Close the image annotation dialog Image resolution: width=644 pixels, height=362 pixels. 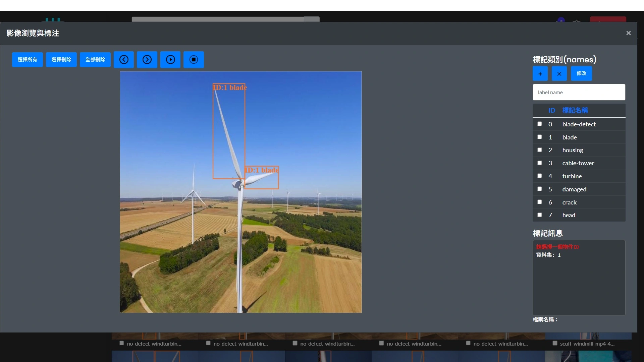[629, 33]
